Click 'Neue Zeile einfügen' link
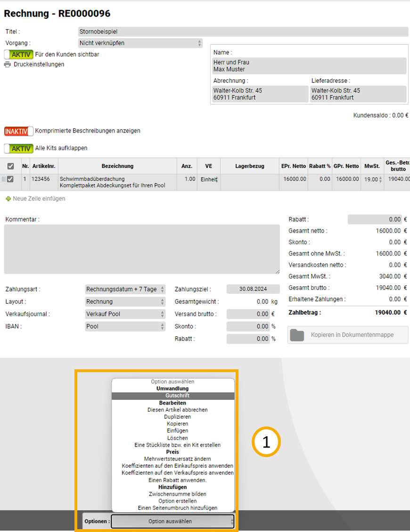This screenshot has height=532, width=410. click(39, 199)
